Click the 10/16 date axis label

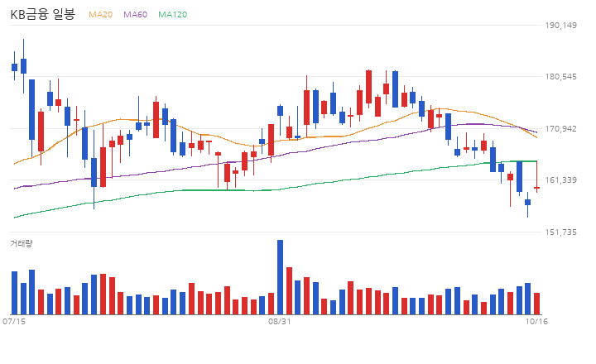pyautogui.click(x=536, y=322)
